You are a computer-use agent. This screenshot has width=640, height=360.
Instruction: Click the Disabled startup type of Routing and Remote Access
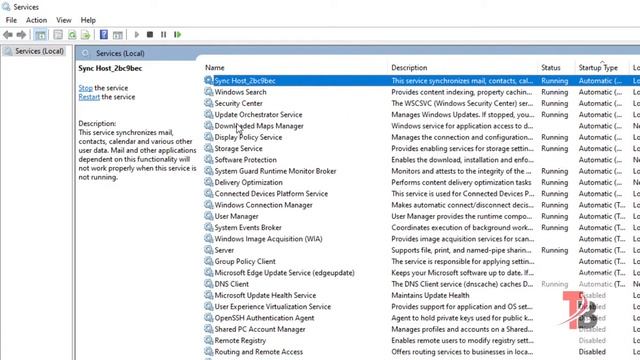click(x=592, y=351)
